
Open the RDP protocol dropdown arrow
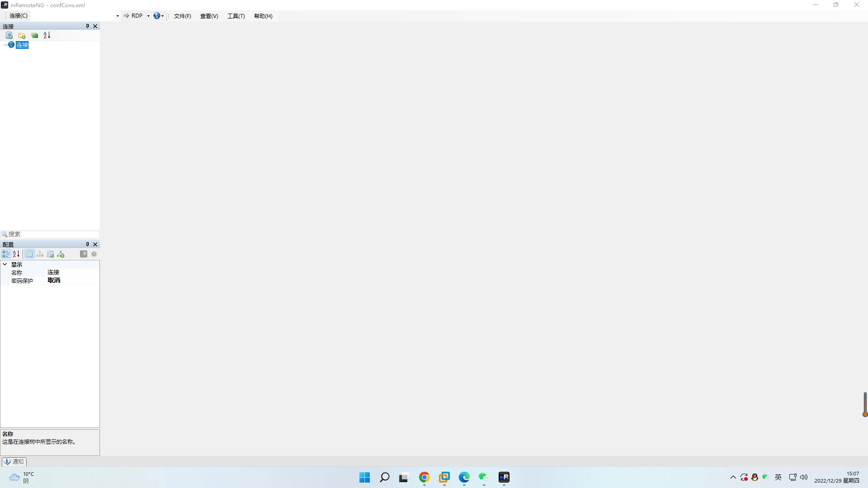148,16
